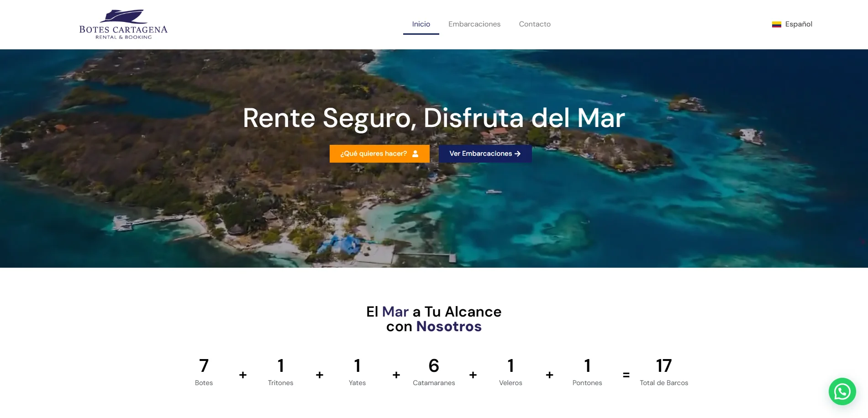Click the Total de Barcos label

(x=664, y=383)
